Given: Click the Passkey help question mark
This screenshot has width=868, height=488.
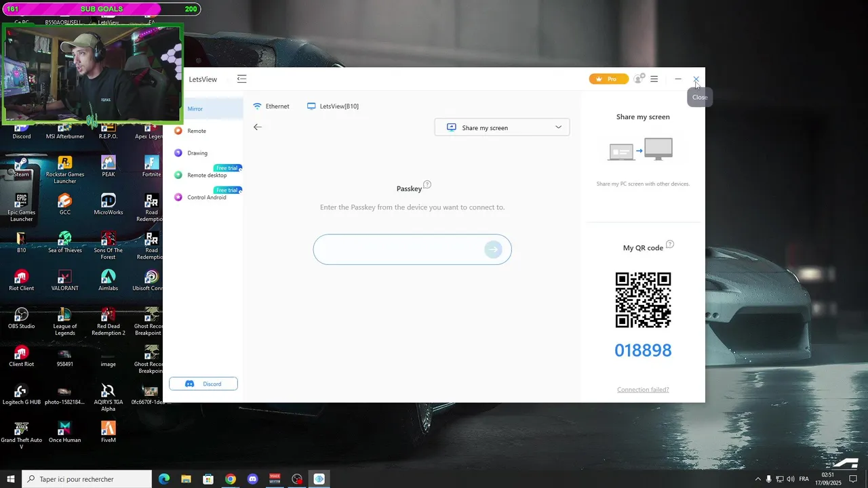Looking at the screenshot, I should coord(427,184).
